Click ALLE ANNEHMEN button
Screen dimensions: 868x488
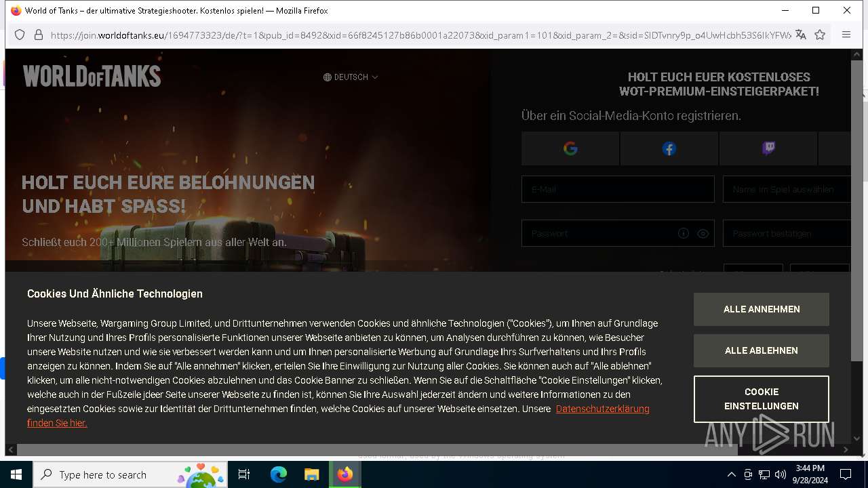(762, 309)
